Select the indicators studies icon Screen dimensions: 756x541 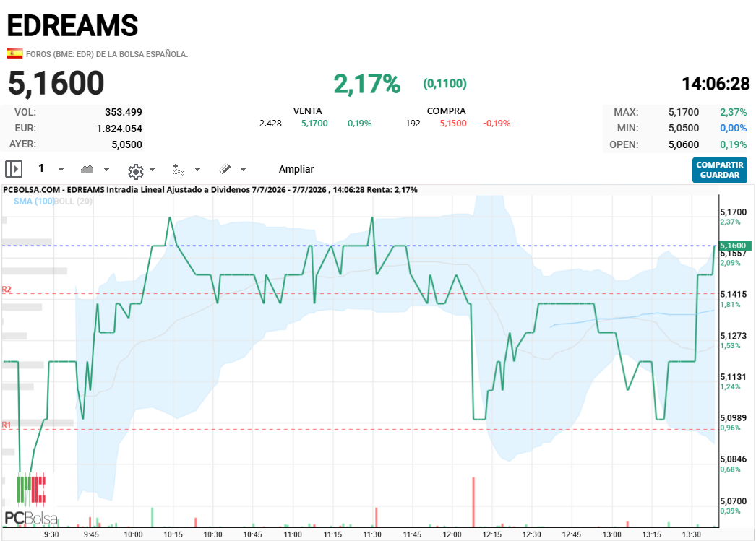coord(179,170)
